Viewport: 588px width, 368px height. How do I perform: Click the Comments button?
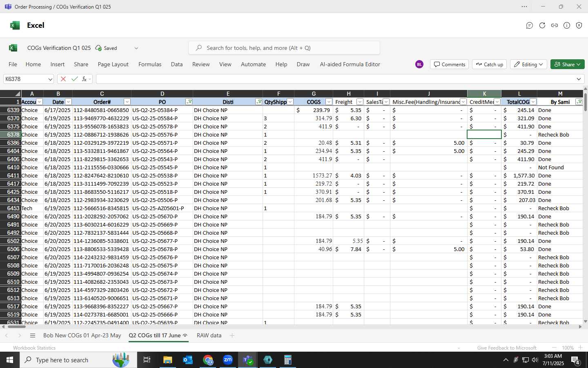coord(449,64)
